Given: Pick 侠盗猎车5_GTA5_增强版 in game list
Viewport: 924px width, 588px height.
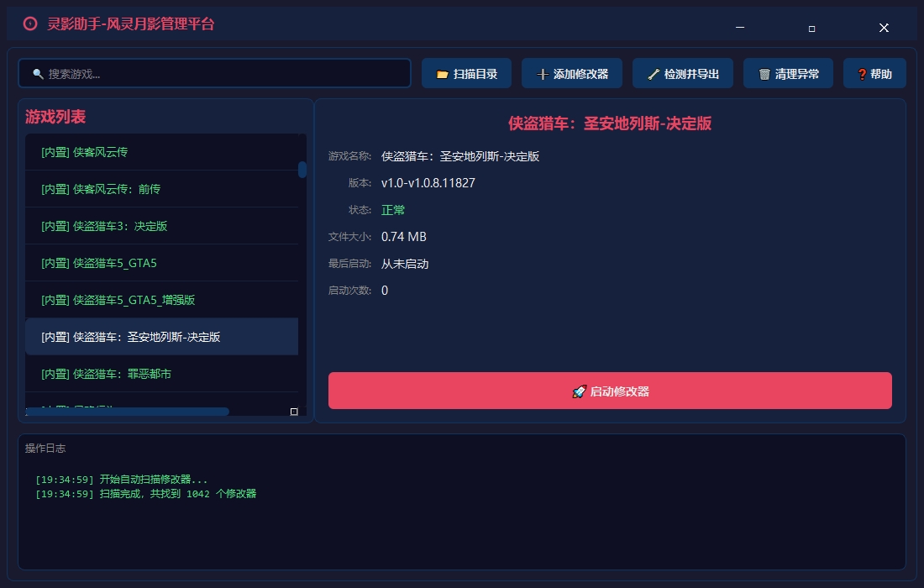Looking at the screenshot, I should coord(118,300).
